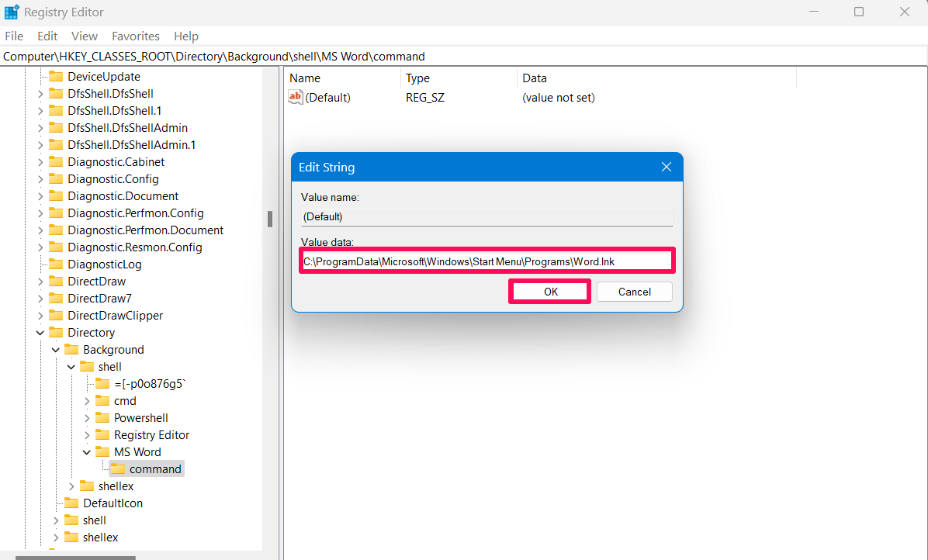Expand the bottom shell key under Directory

tap(56, 520)
